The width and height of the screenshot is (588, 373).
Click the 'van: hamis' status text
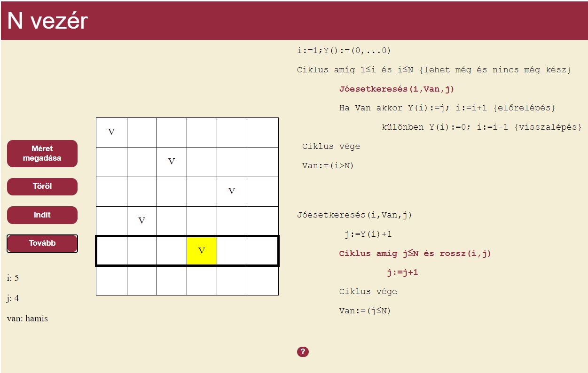[27, 319]
